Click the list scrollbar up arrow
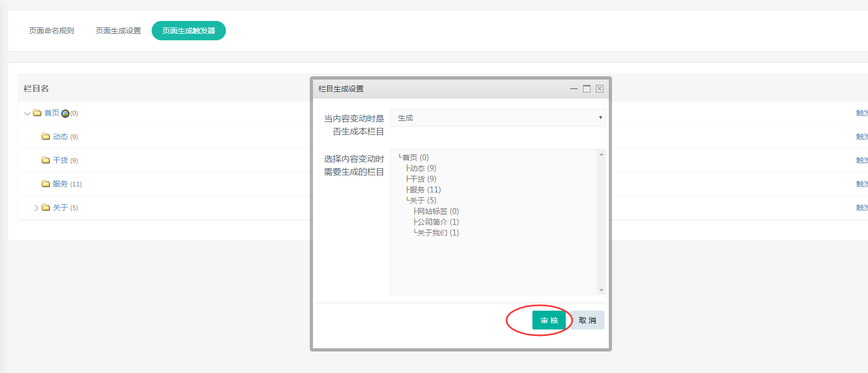 point(601,154)
